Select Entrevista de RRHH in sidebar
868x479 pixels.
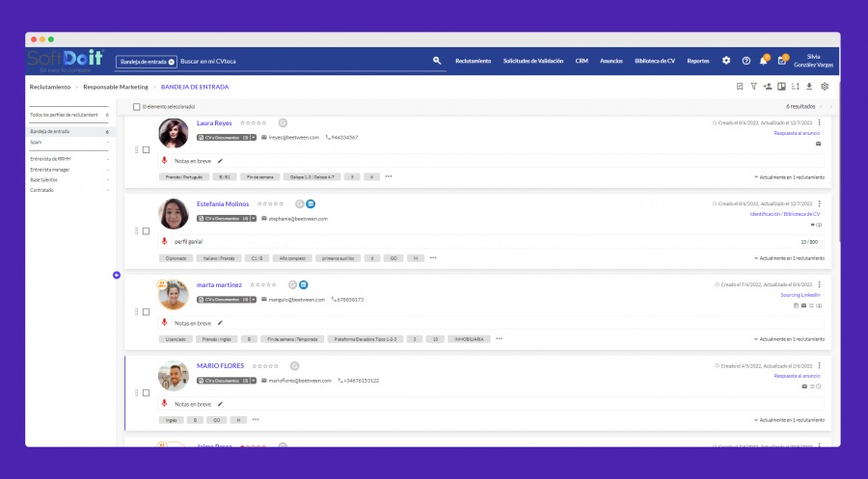(x=50, y=159)
